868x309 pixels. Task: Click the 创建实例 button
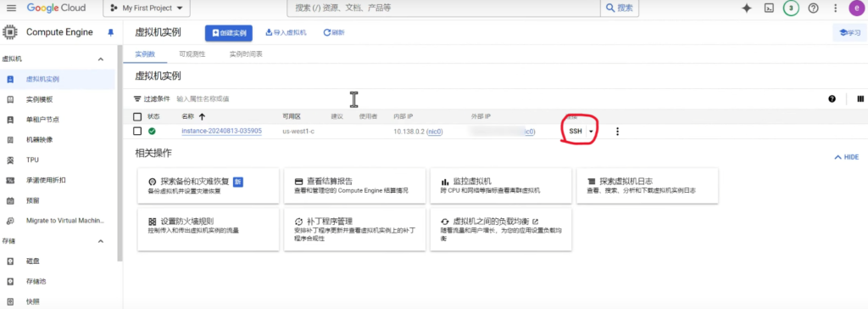tap(229, 33)
